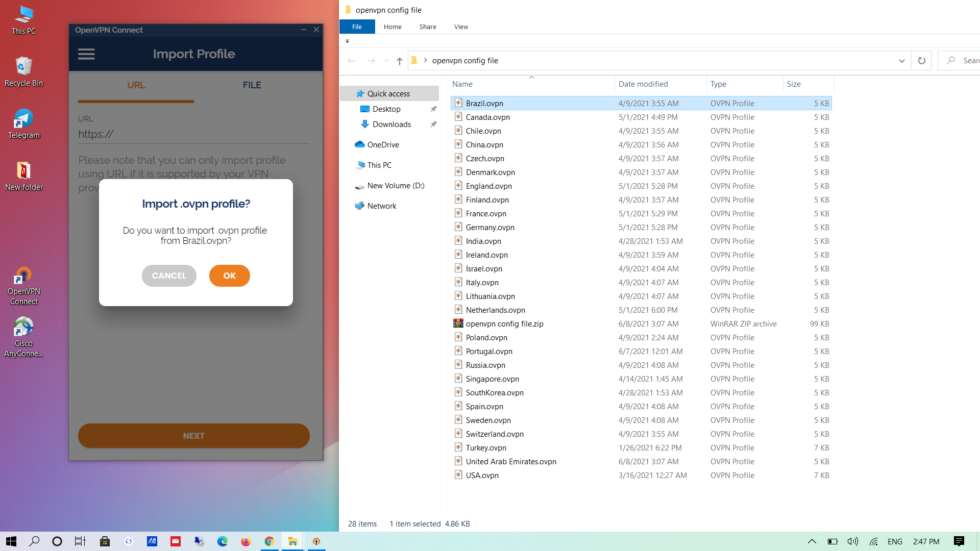This screenshot has width=980, height=551.
Task: Open the volume control in tray
Action: click(x=852, y=541)
